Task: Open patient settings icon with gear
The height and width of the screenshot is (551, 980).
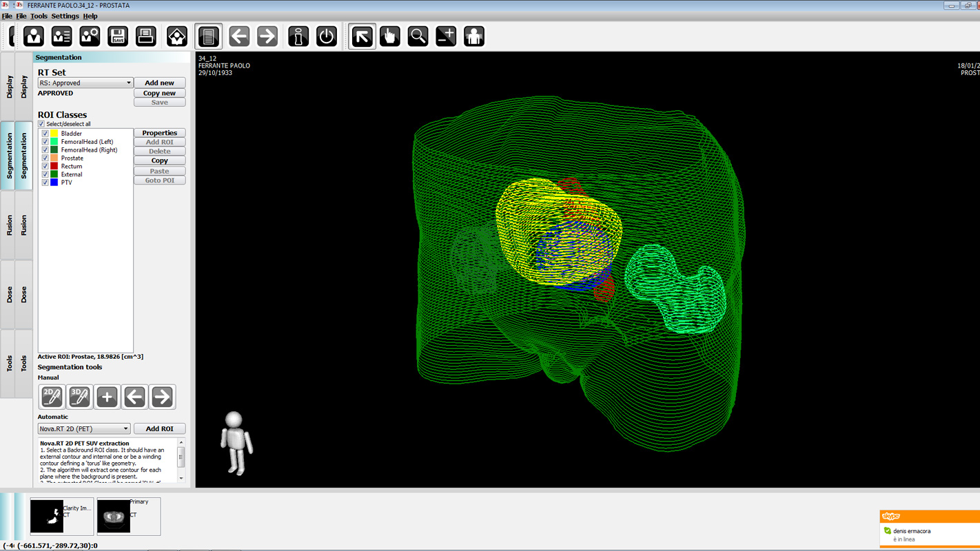Action: (x=90, y=36)
